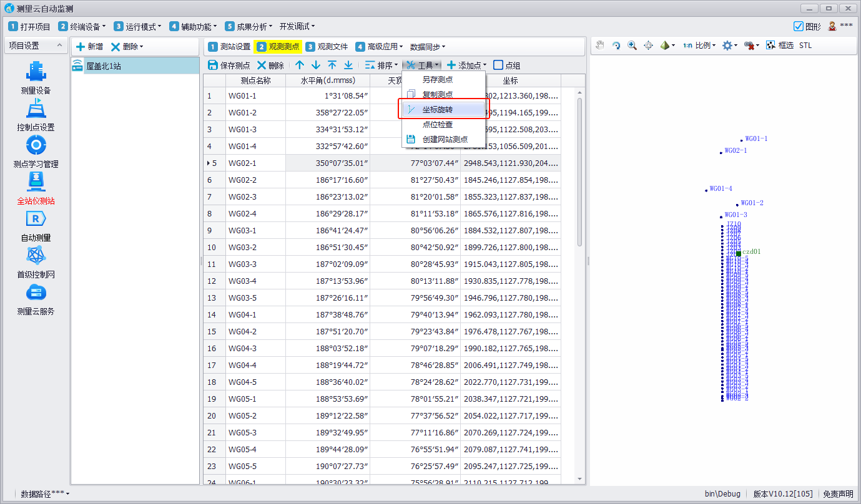Viewport: 861px width, 504px height.
Task: Toggle the 点组 checkbox
Action: (498, 65)
